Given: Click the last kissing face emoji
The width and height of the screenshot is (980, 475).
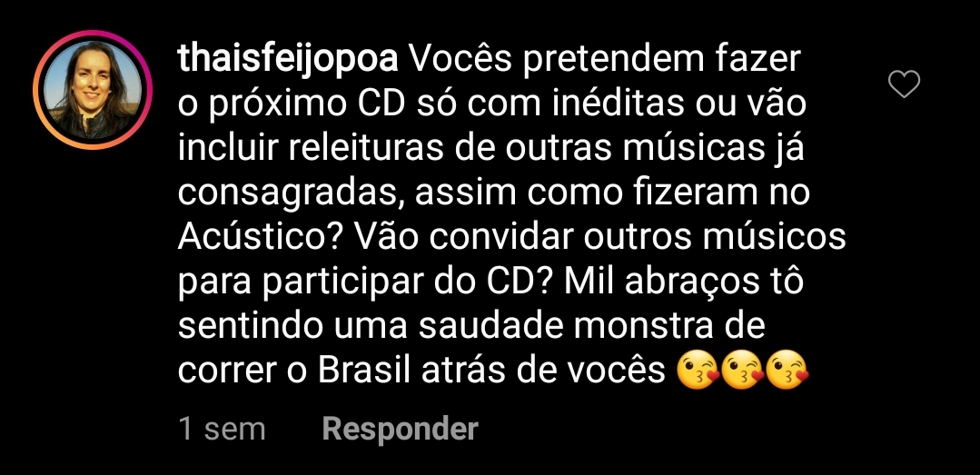Looking at the screenshot, I should (x=787, y=371).
